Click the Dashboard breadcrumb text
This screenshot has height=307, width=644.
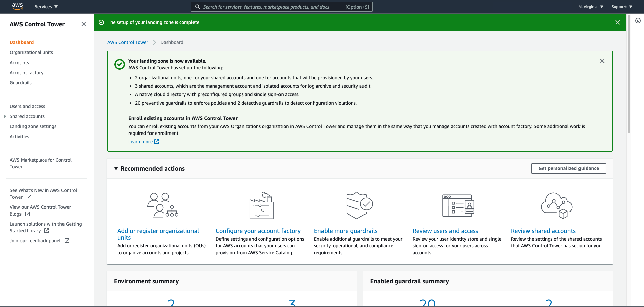coord(172,42)
